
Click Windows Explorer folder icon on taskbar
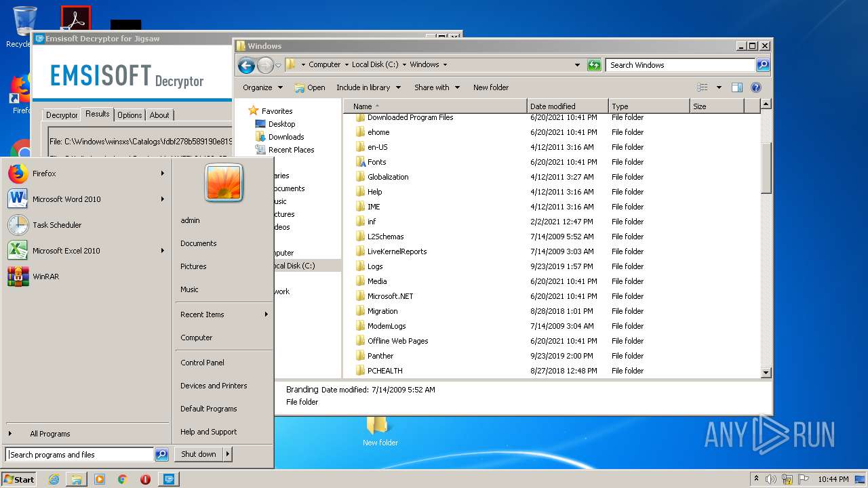pyautogui.click(x=77, y=479)
